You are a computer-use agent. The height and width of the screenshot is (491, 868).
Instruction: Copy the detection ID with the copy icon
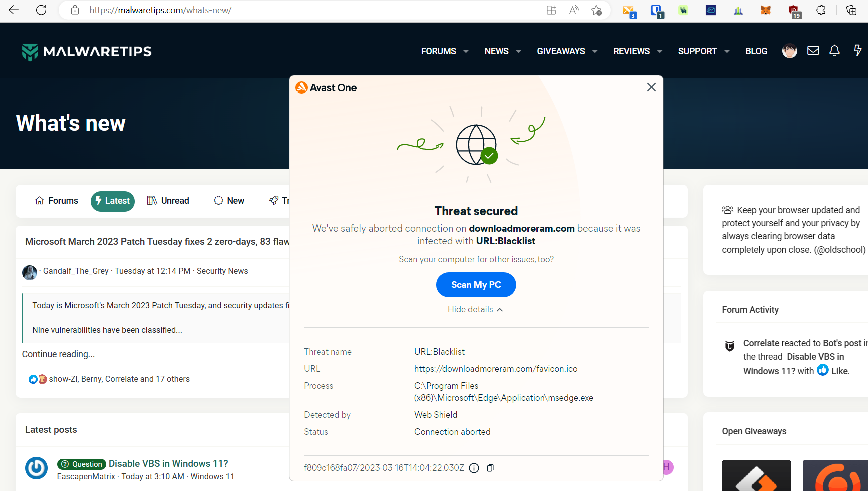click(490, 468)
